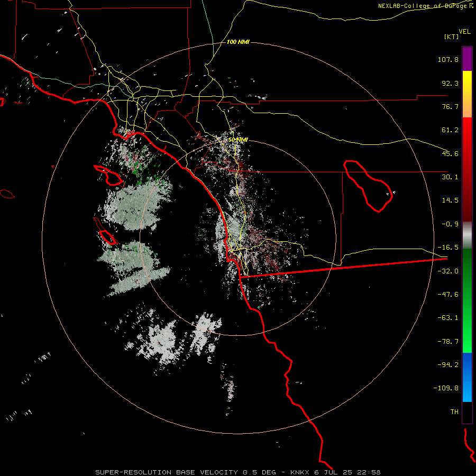This screenshot has height=476, width=476.
Task: Select the -63.1 velocity scale value
Action: (448, 318)
